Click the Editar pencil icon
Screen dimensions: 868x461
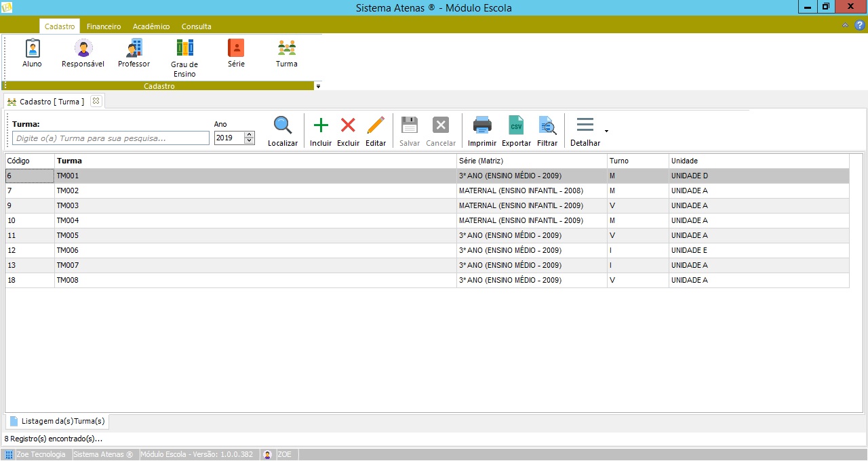point(376,125)
